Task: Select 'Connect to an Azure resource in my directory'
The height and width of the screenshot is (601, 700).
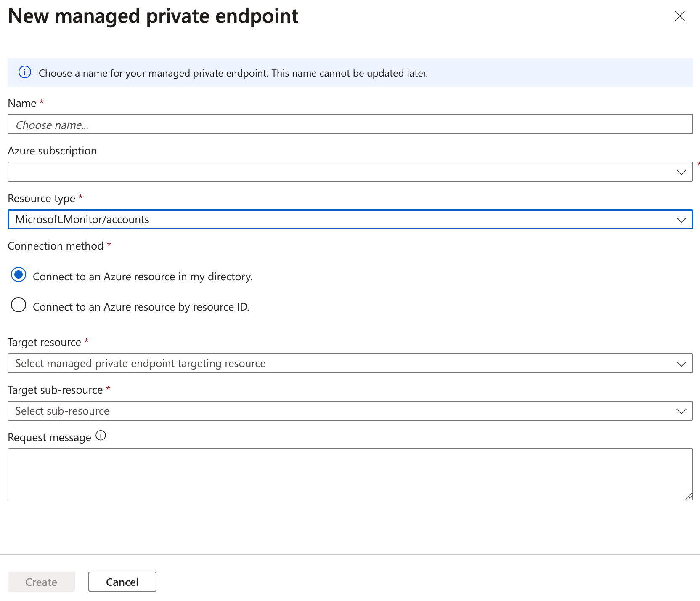Action: [x=19, y=275]
